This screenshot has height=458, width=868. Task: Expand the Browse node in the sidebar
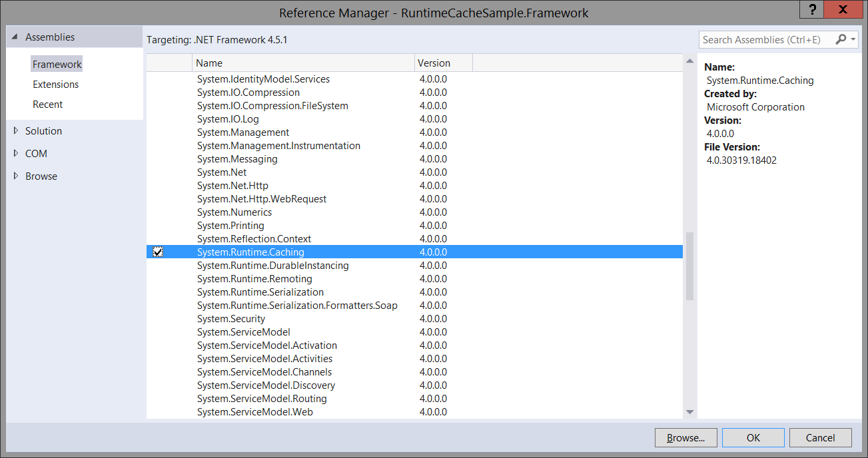pos(17,176)
